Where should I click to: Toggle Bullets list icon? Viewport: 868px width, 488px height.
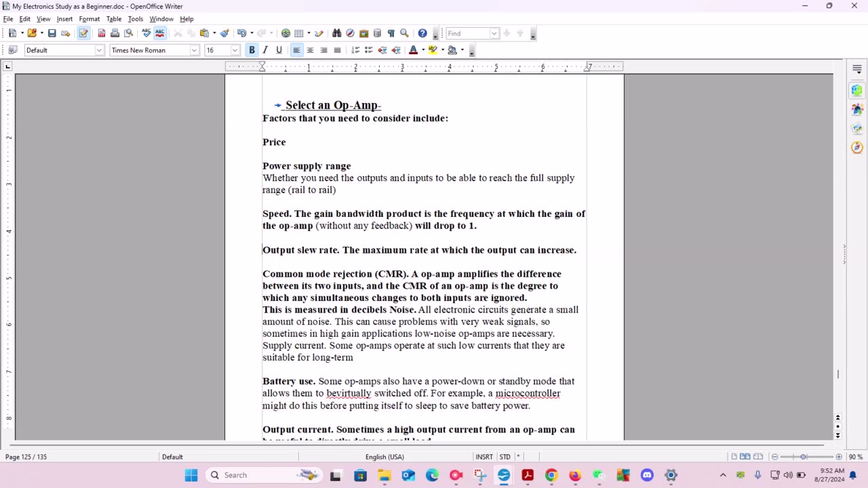(x=369, y=50)
